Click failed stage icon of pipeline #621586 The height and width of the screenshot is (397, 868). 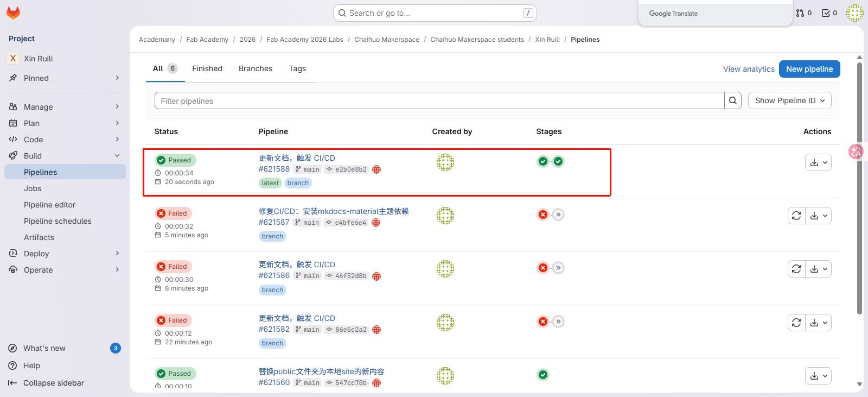(x=543, y=268)
